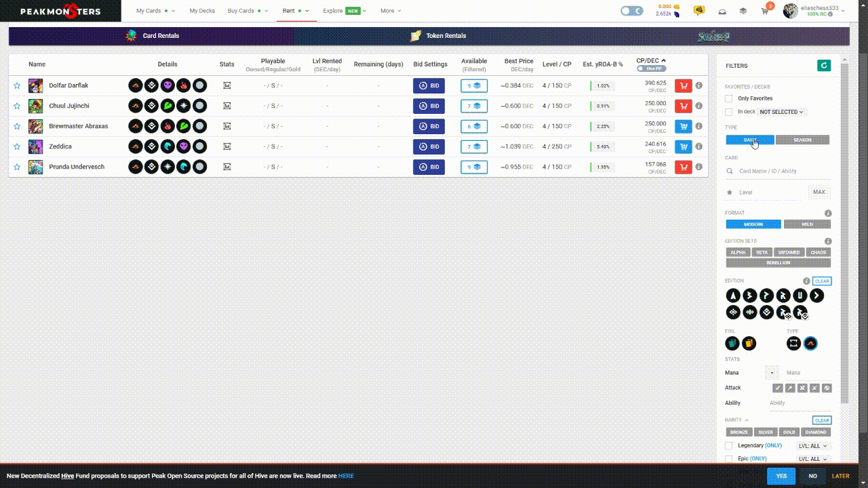Image resolution: width=868 pixels, height=488 pixels.
Task: Click the Format info icon
Action: (828, 213)
